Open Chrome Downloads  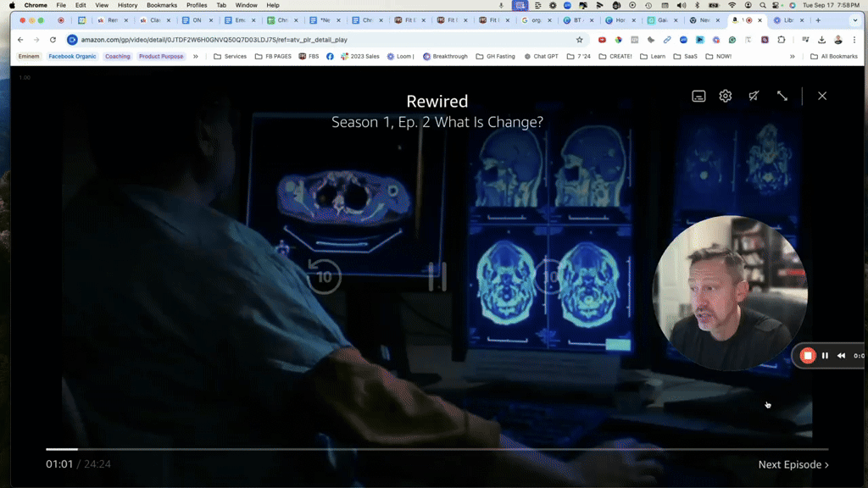(x=821, y=40)
